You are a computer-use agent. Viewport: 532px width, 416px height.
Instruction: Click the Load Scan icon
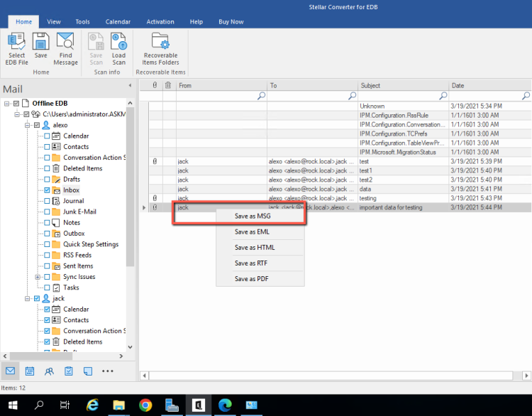pos(118,47)
